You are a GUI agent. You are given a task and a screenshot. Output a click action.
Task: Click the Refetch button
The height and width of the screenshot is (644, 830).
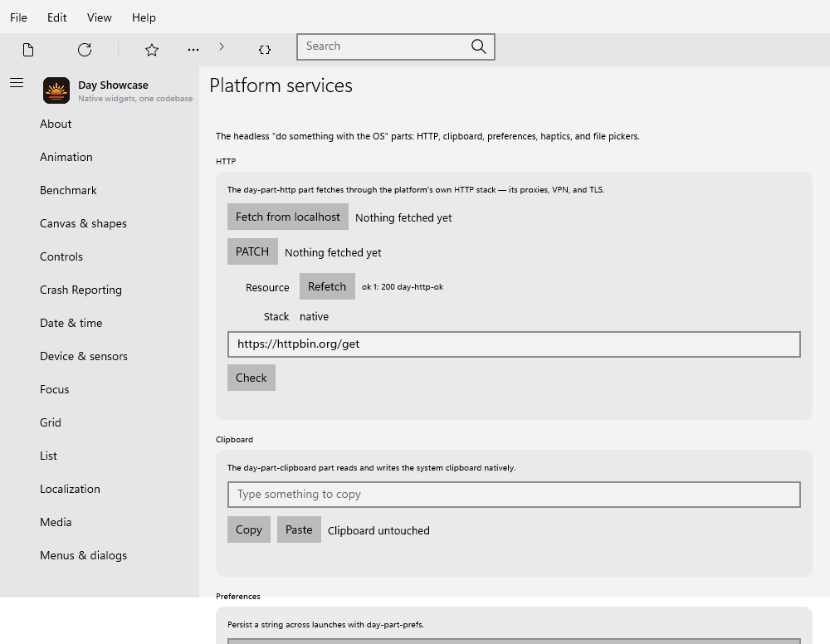tap(327, 286)
